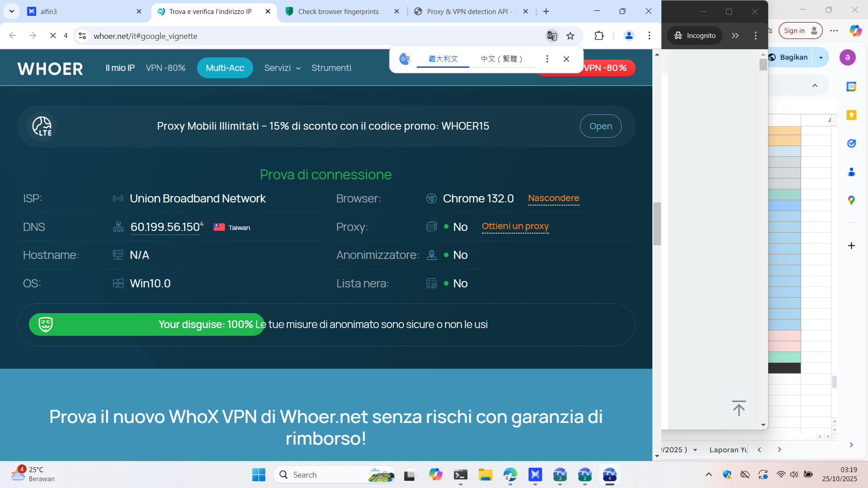Click the site information icon beside the URL
This screenshot has height=488, width=868.
(82, 36)
